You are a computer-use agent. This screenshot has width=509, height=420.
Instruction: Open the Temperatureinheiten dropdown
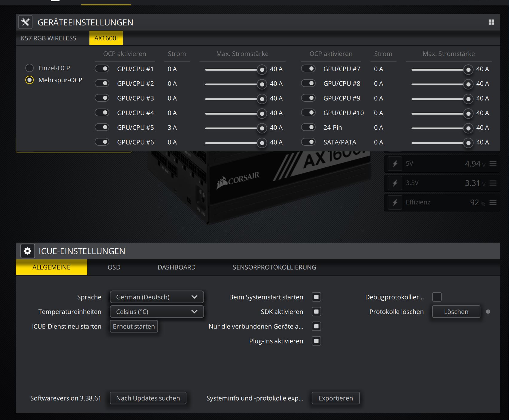tap(157, 312)
